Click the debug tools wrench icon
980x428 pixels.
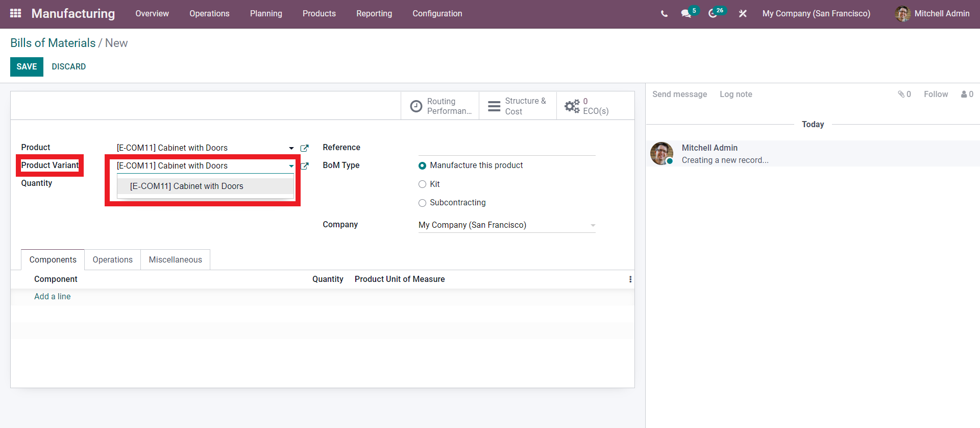[743, 14]
